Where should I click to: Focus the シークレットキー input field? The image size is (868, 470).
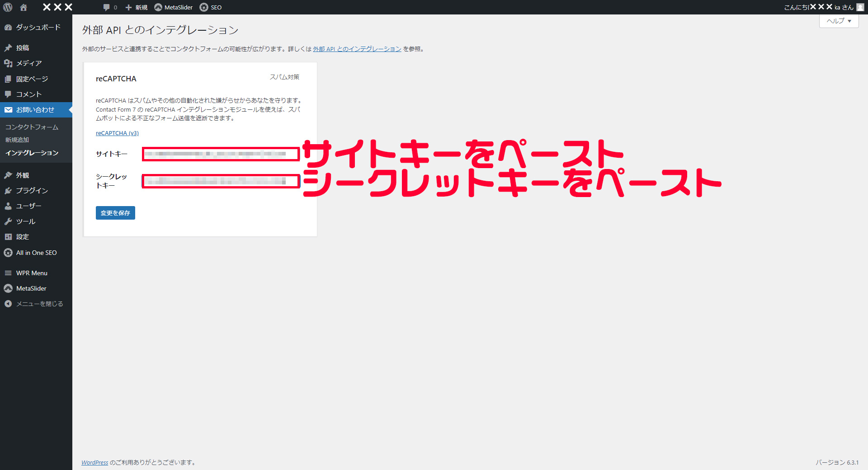tap(221, 181)
